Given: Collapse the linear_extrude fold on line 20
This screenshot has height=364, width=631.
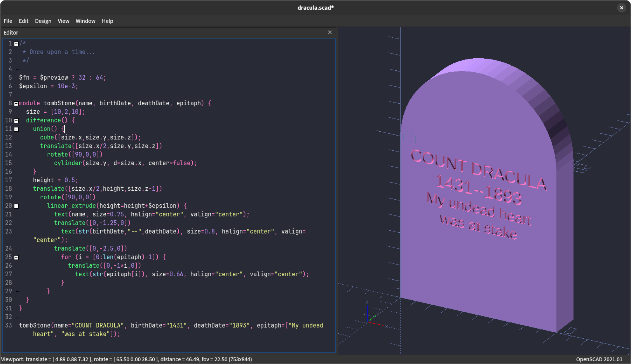Looking at the screenshot, I should tap(16, 206).
